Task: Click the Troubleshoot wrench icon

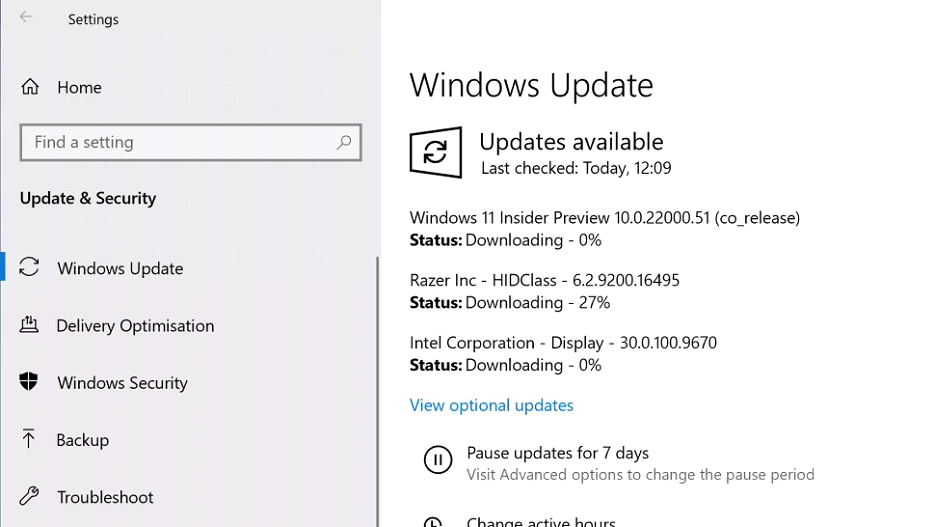Action: point(29,496)
